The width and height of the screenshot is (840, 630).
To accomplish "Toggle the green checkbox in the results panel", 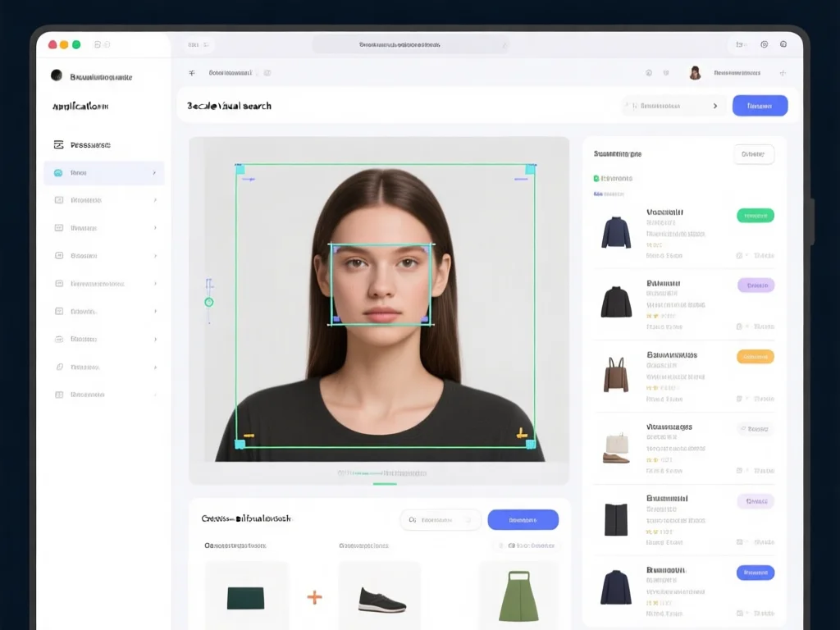I will pos(596,178).
